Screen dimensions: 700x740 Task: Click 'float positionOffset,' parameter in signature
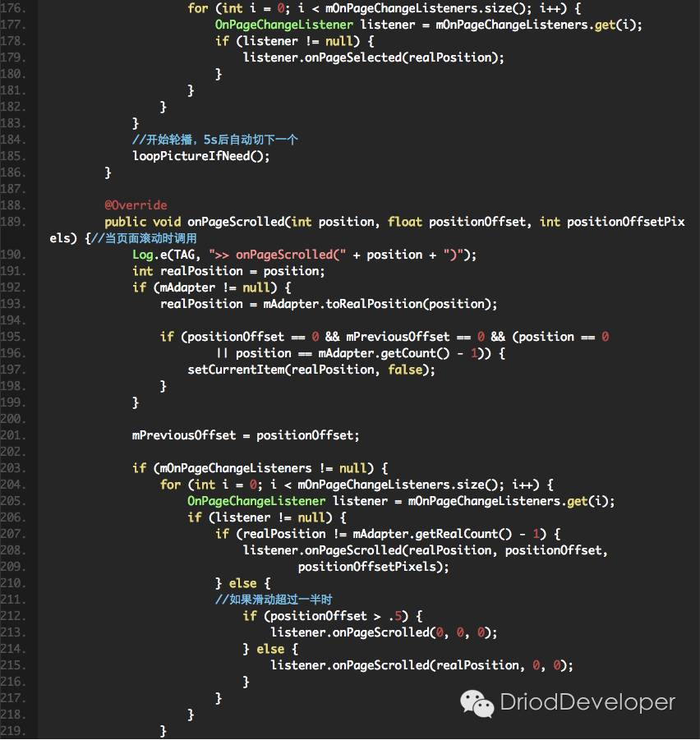point(458,222)
